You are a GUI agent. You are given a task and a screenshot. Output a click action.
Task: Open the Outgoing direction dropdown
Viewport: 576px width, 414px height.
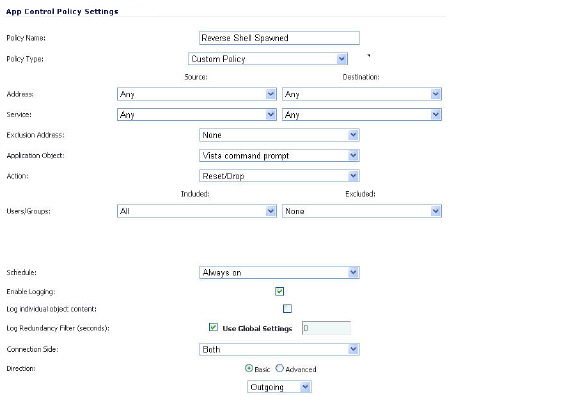[x=279, y=387]
